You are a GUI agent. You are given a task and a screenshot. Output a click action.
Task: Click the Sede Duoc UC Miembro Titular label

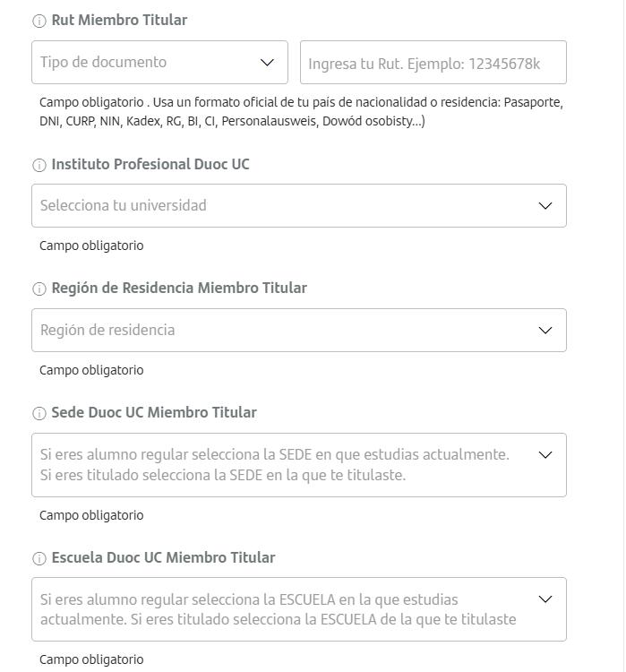154,412
